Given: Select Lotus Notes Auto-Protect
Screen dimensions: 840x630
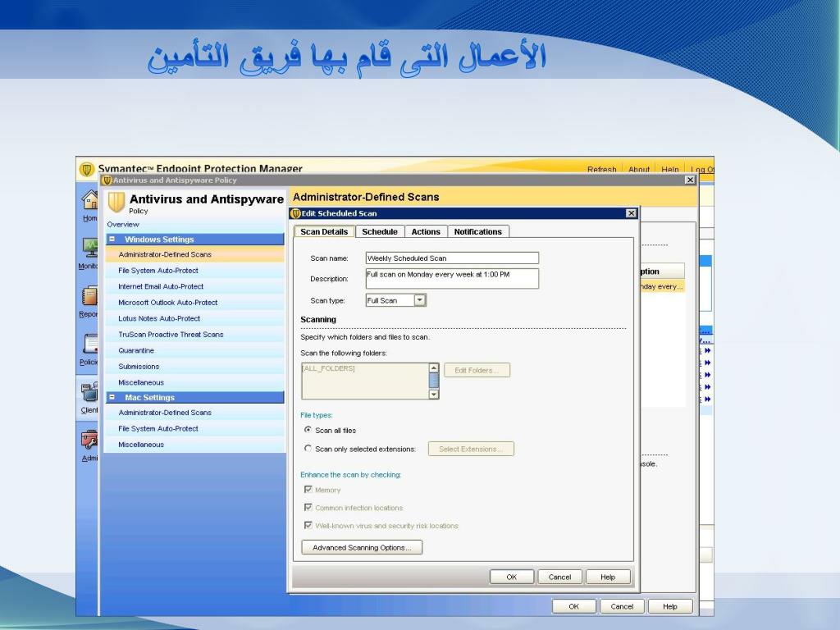Looking at the screenshot, I should (195, 318).
